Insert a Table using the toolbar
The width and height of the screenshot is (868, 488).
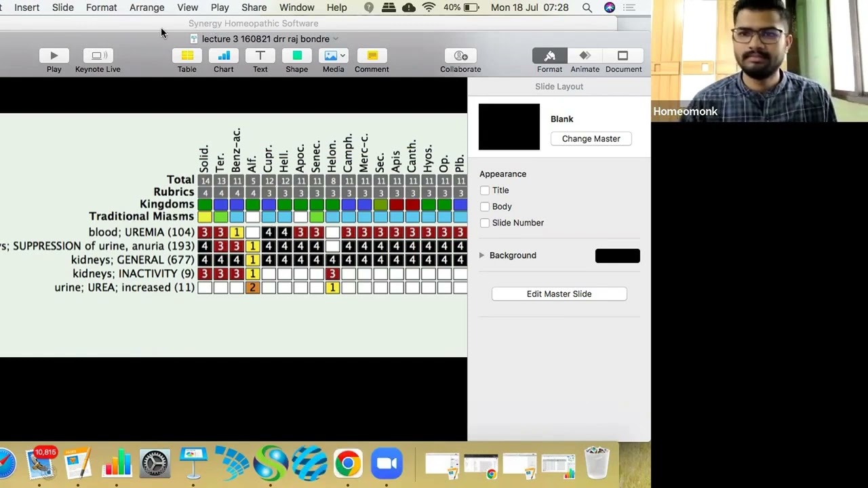pyautogui.click(x=187, y=56)
